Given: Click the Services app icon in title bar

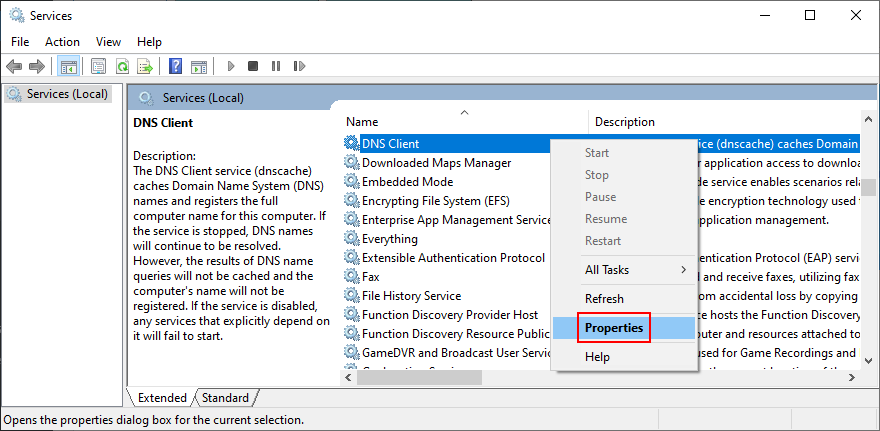Looking at the screenshot, I should pos(17,16).
